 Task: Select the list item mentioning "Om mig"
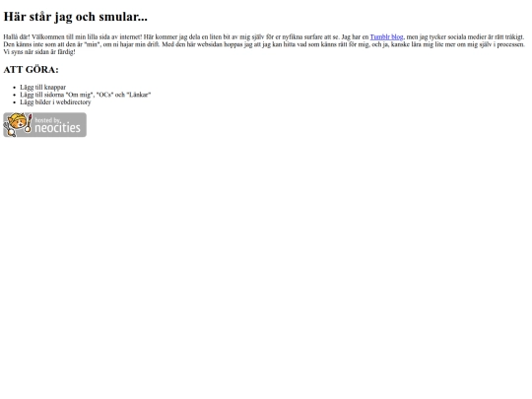pos(86,95)
